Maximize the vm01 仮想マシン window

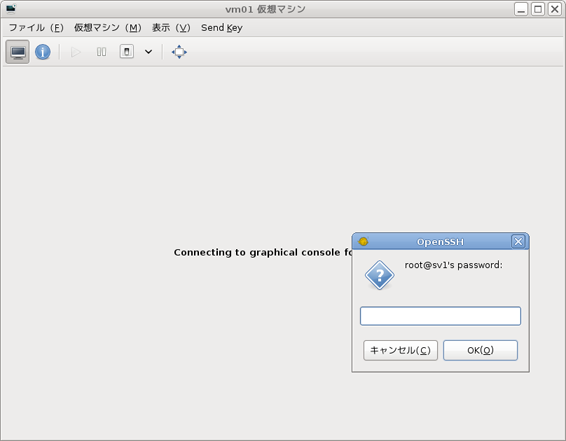pos(538,9)
